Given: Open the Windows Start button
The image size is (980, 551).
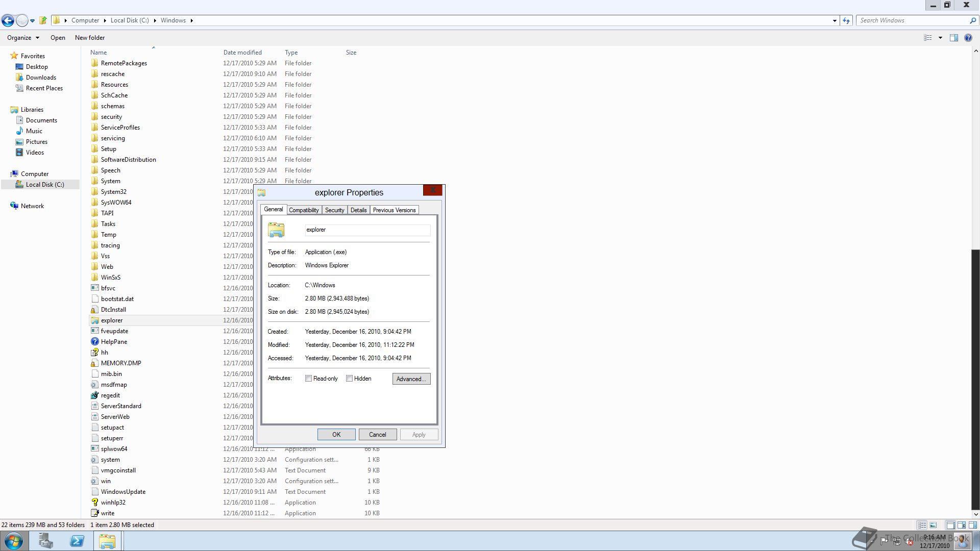Looking at the screenshot, I should [13, 541].
